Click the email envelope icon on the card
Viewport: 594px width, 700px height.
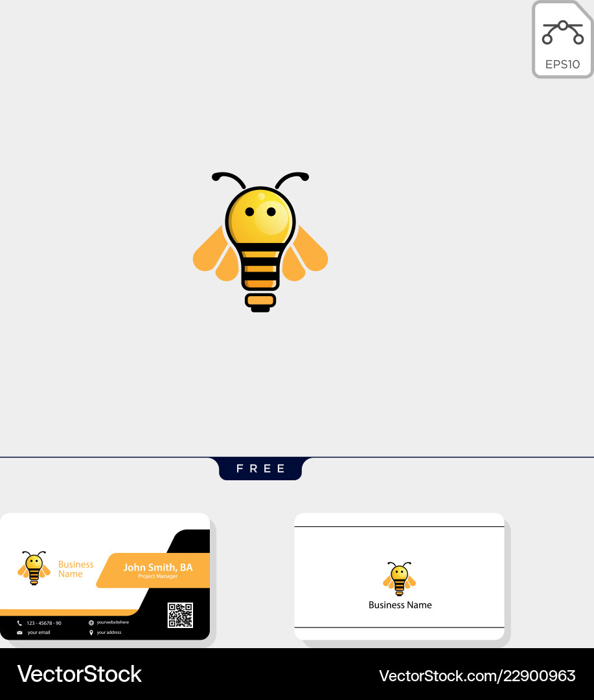point(19,633)
